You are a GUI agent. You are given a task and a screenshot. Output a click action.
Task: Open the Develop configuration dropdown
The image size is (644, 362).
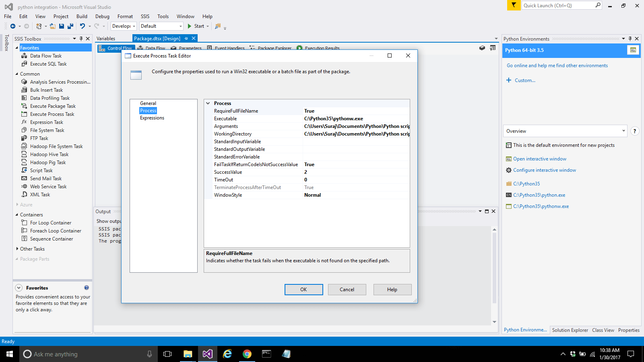[x=134, y=26]
